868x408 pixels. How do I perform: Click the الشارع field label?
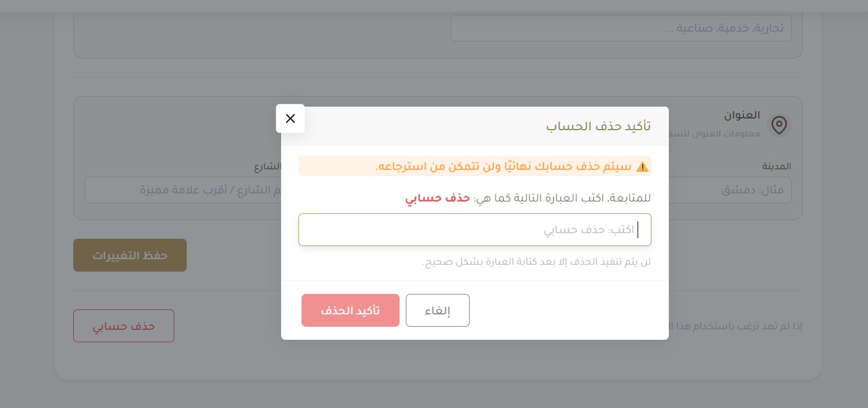267,166
